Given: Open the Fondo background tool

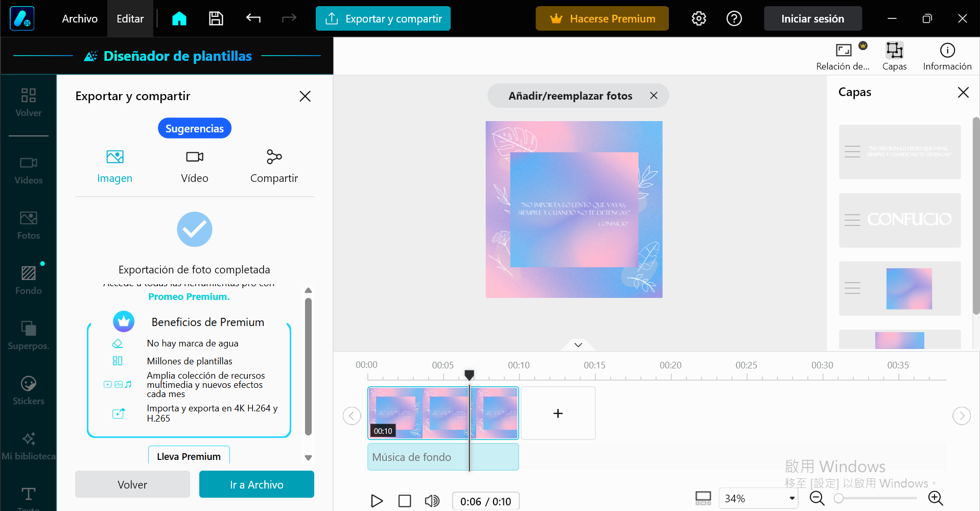Looking at the screenshot, I should click(29, 280).
